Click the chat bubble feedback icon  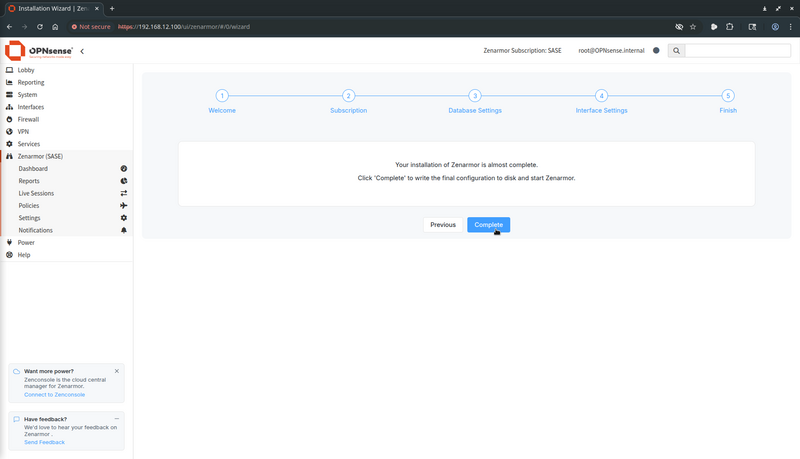[x=16, y=419]
